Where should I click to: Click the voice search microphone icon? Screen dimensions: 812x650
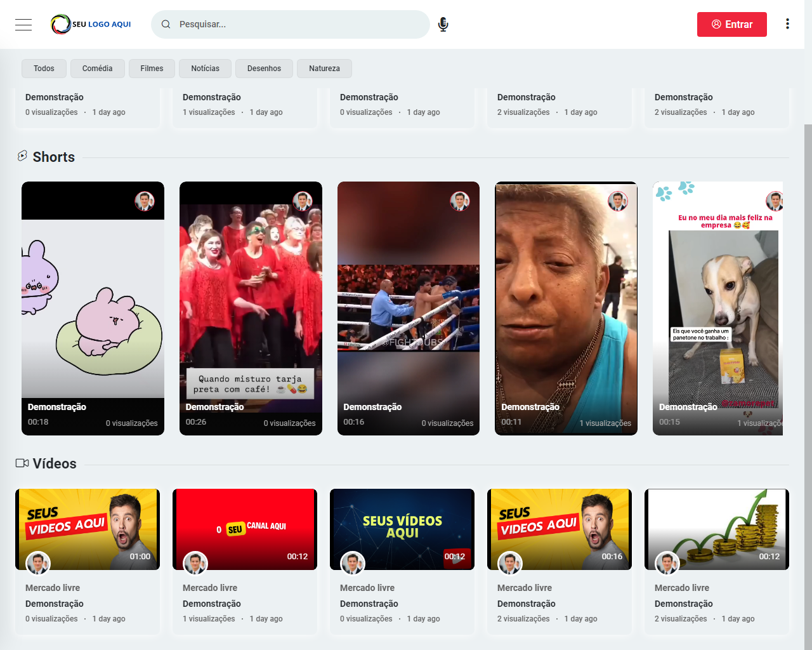(443, 25)
